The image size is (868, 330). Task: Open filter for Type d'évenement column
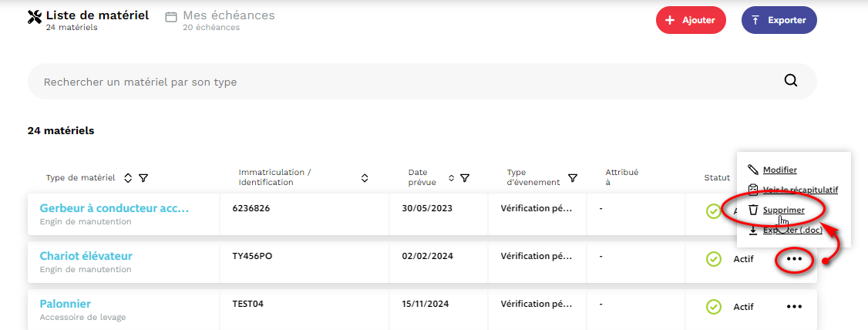573,178
